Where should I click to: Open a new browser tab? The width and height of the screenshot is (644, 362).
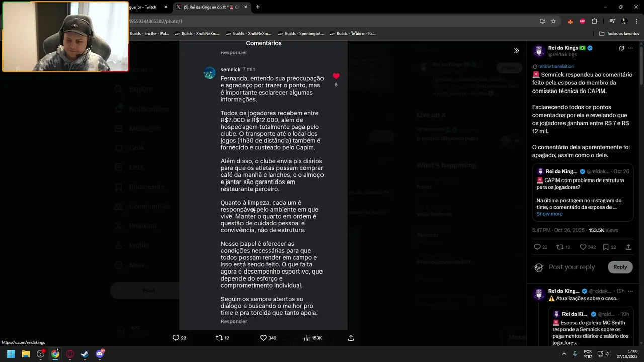258,7
